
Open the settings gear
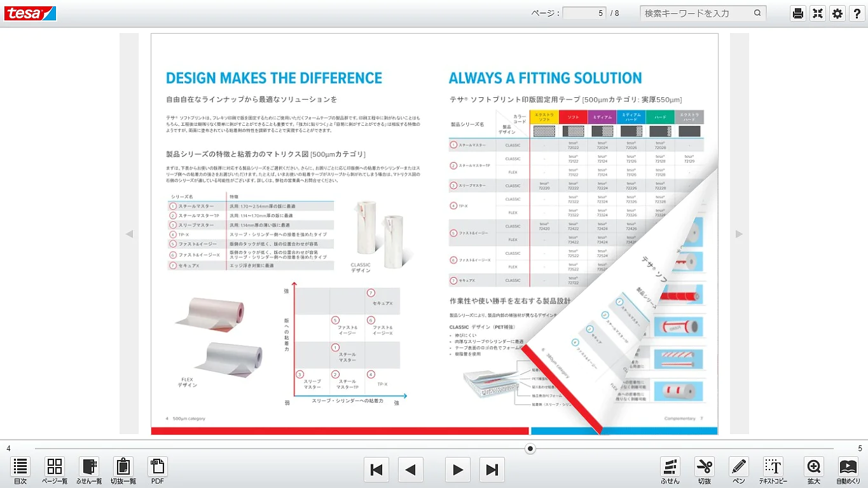pos(838,13)
